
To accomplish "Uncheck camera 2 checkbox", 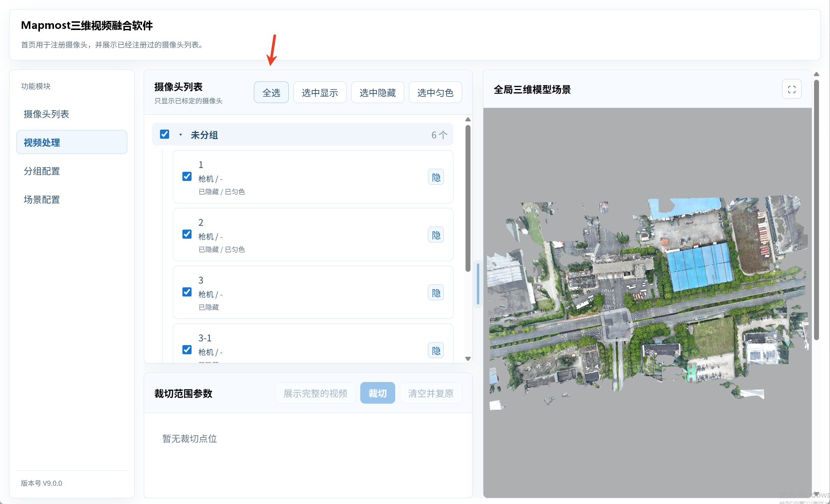I will click(x=187, y=234).
